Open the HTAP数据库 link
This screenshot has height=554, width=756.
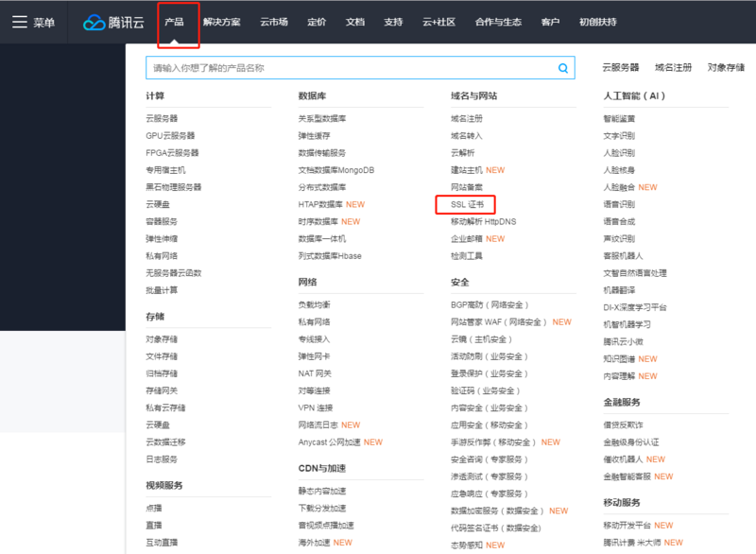[x=320, y=204]
